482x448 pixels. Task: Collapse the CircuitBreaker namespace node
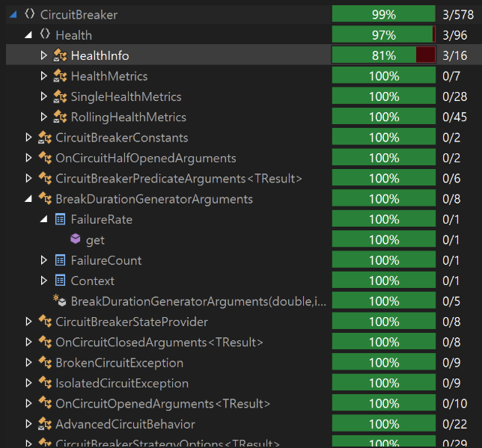pos(13,14)
